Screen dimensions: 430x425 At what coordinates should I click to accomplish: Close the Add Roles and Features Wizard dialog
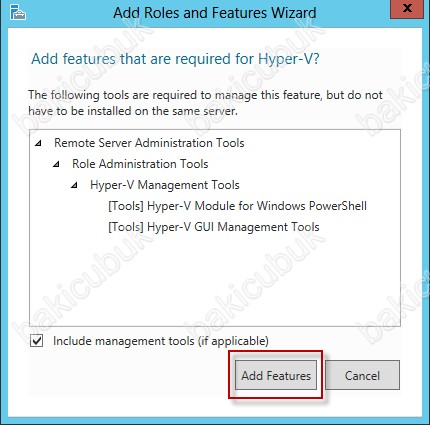[407, 9]
